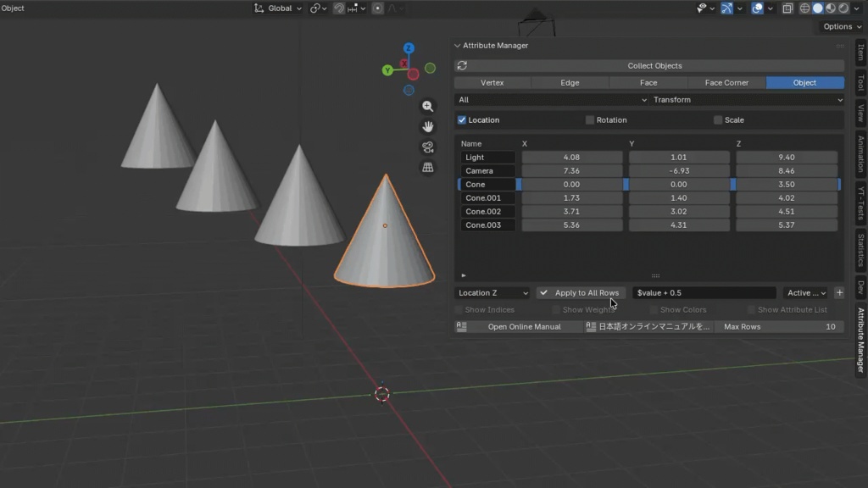The image size is (868, 488).
Task: Uncheck the Location checkbox
Action: (462, 119)
